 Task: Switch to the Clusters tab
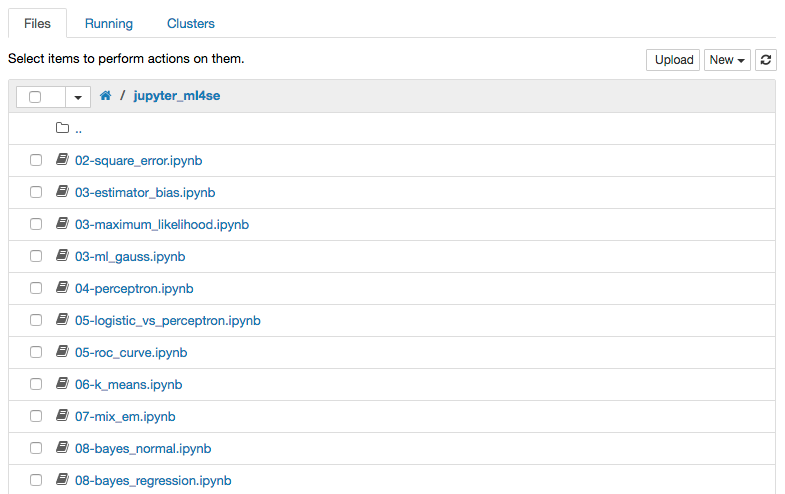(191, 24)
